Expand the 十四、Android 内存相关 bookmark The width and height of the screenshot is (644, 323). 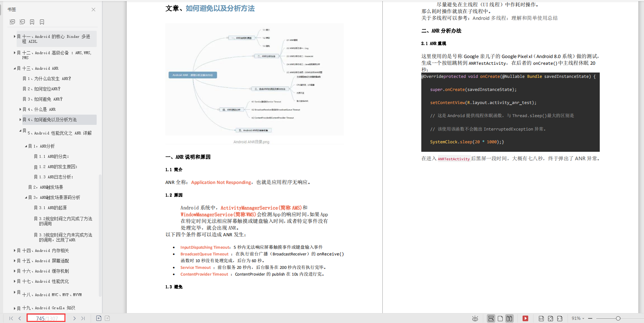pyautogui.click(x=15, y=250)
